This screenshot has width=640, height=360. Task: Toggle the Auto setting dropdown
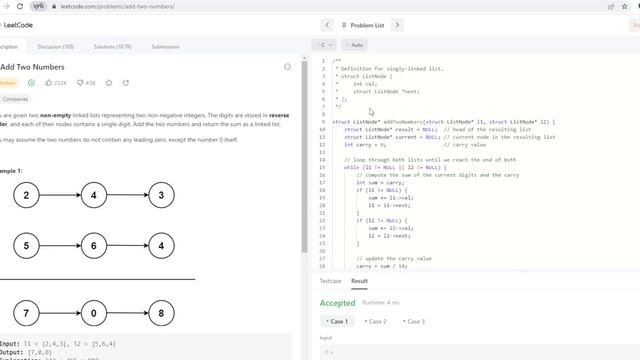click(x=354, y=45)
